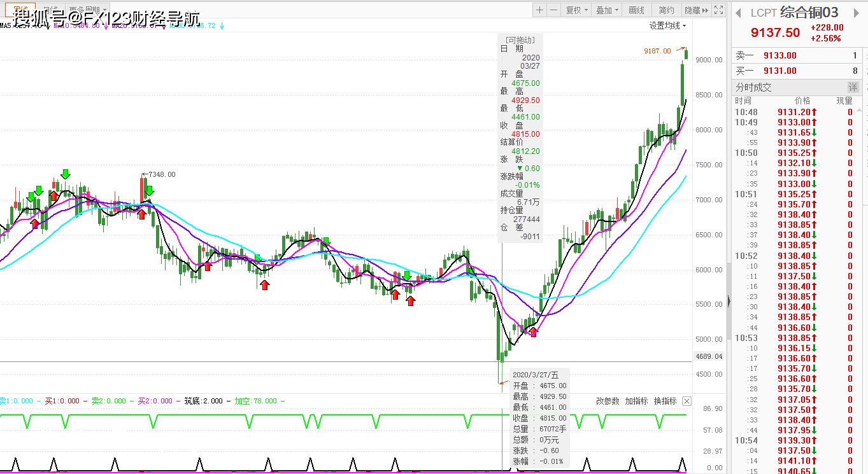Select the trade priced 9137.05
The width and height of the screenshot is (868, 474).
(x=795, y=400)
